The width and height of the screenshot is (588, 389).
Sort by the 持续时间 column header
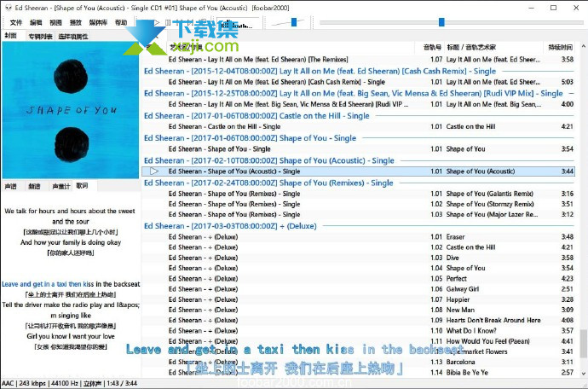point(560,47)
